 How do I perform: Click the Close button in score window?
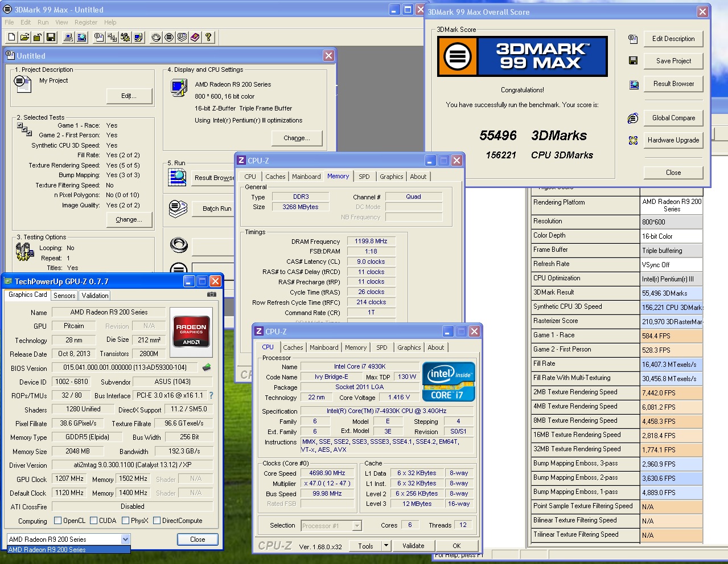pyautogui.click(x=673, y=173)
